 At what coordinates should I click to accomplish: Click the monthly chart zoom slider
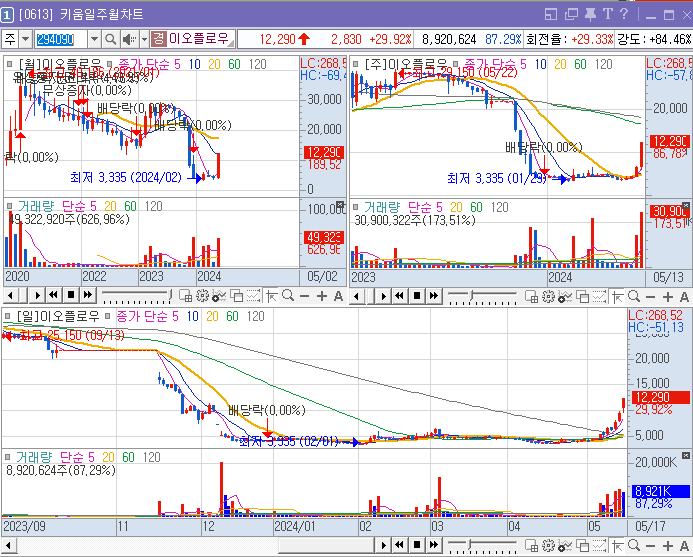pos(137,296)
